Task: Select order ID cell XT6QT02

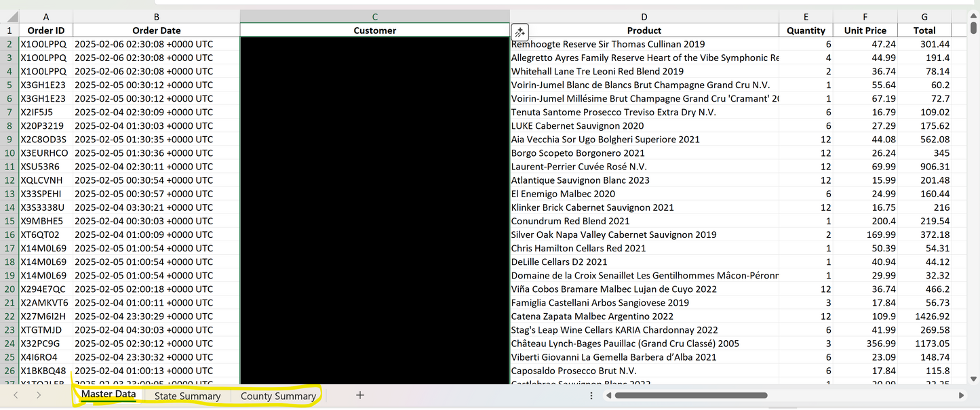Action: click(x=46, y=234)
